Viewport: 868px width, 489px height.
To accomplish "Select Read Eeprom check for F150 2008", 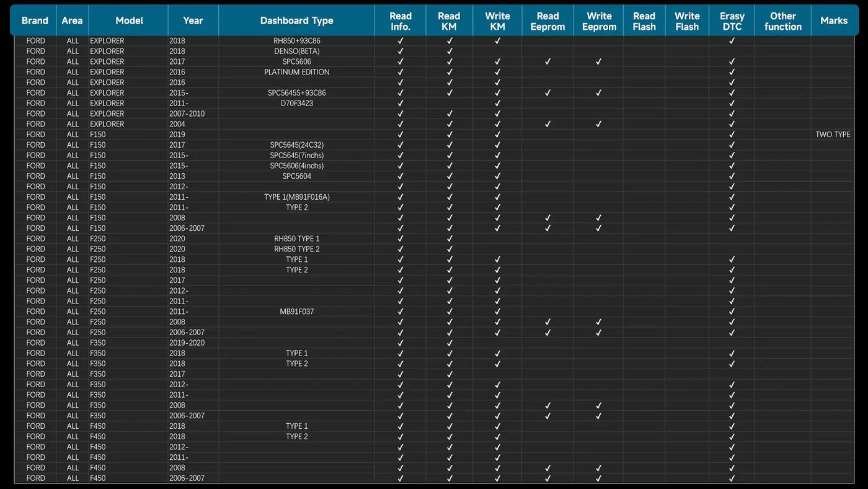I will tap(547, 218).
